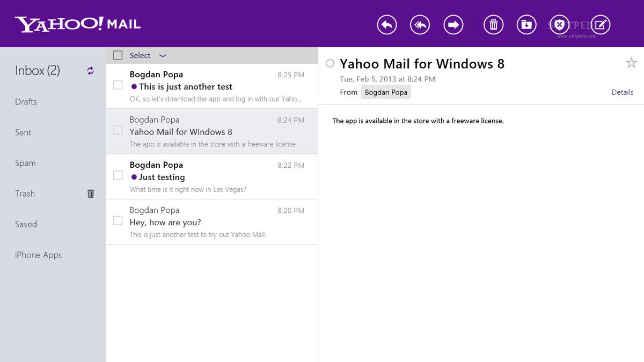Viewport: 644px width, 362px height.
Task: Star the Yahoo Mail for Windows 8 message
Action: click(631, 63)
